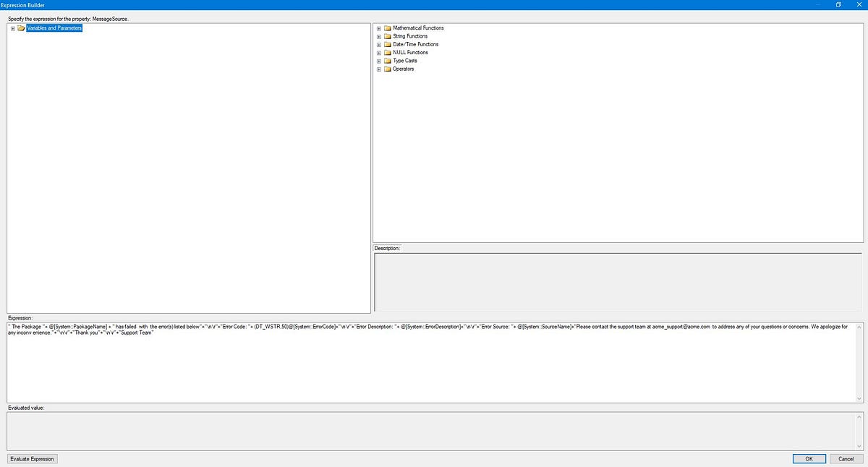Image resolution: width=868 pixels, height=467 pixels.
Task: Expand the String Functions node
Action: 379,36
